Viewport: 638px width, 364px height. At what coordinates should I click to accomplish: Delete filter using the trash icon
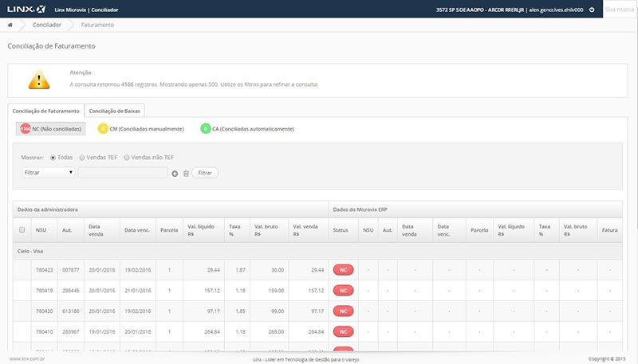tap(185, 172)
